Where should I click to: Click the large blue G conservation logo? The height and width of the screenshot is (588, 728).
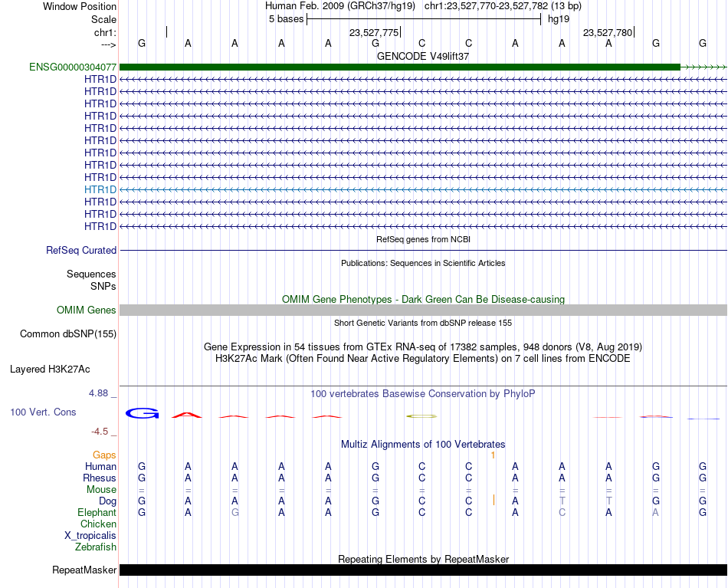click(142, 413)
